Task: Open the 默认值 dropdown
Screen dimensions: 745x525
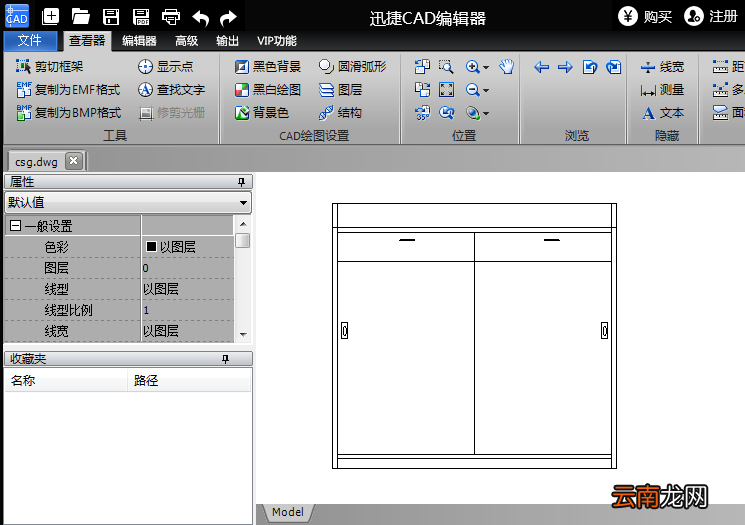Action: 243,203
